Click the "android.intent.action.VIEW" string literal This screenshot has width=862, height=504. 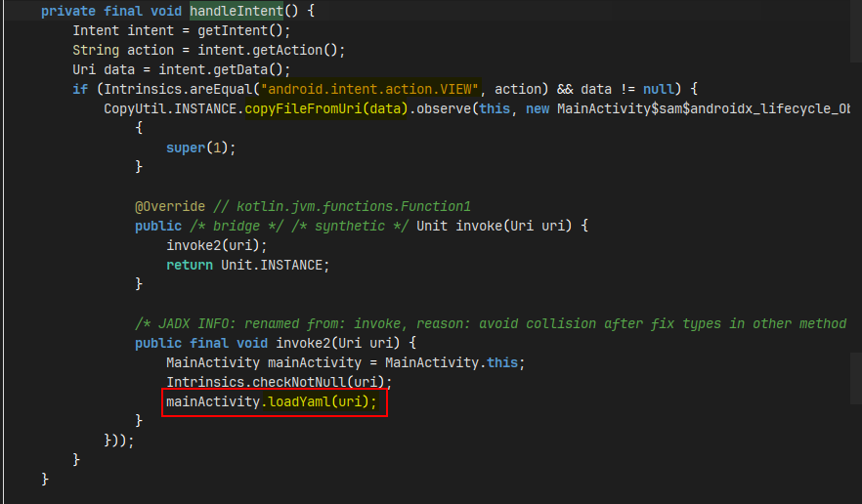[x=370, y=89]
